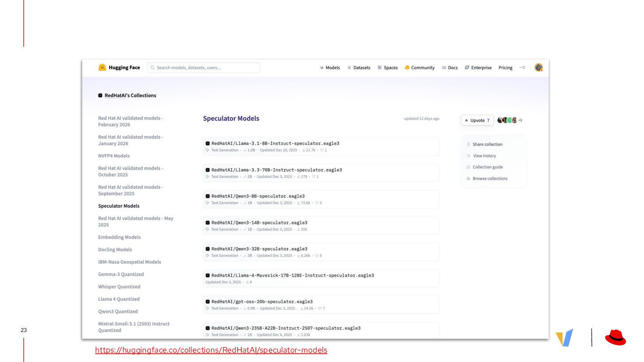Open Red Hat AI validated models - January 2026
The width and height of the screenshot is (644, 362).
[x=131, y=140]
